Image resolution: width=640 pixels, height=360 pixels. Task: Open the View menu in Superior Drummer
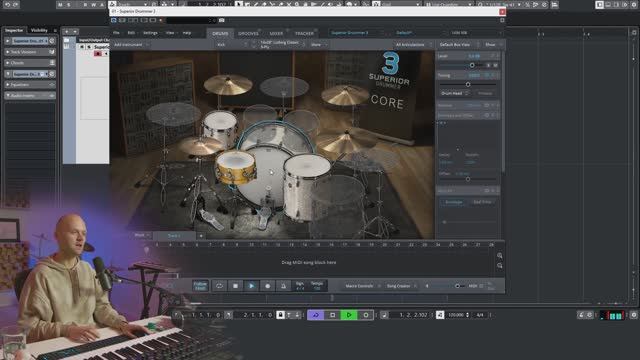(170, 33)
